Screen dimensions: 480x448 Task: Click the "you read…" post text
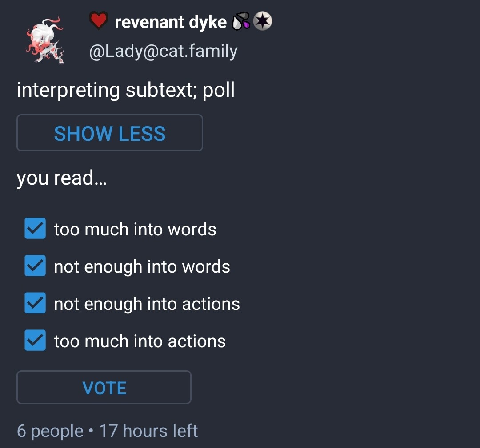tap(62, 178)
